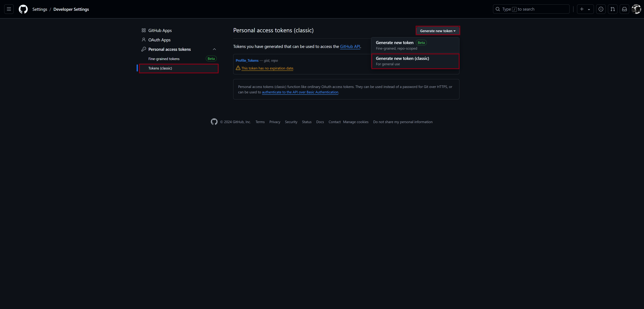Follow the GitHub API link
The height and width of the screenshot is (309, 644).
[350, 46]
